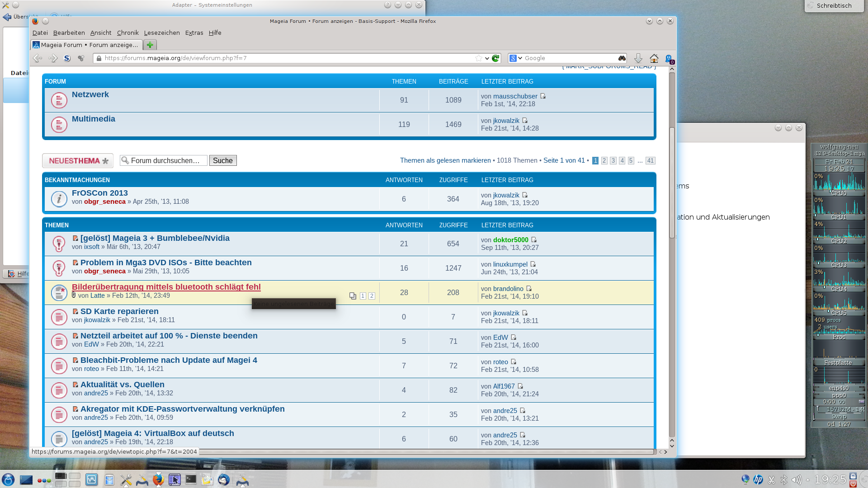Switch to Firefox in the taskbar
This screenshot has height=488, width=868.
(158, 479)
